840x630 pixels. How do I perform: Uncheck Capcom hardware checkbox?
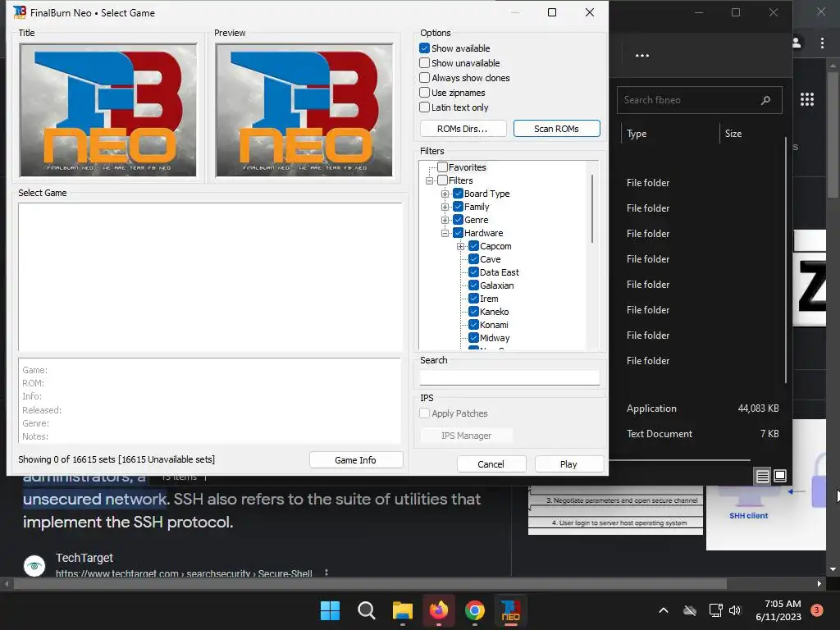(x=473, y=246)
